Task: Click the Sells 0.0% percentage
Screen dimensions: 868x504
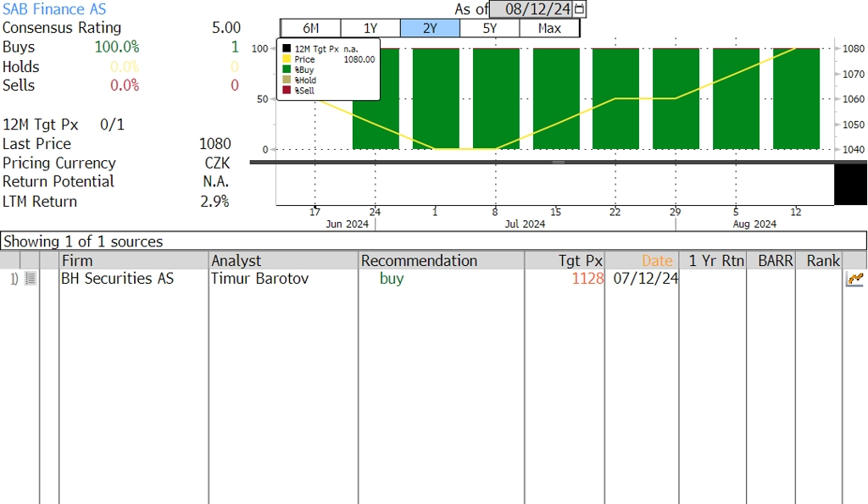Action: tap(125, 86)
